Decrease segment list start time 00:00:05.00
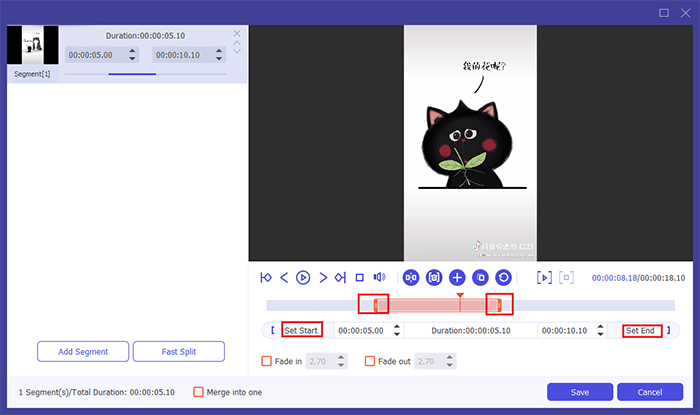Screen dimensions: 700x415 [x=132, y=58]
